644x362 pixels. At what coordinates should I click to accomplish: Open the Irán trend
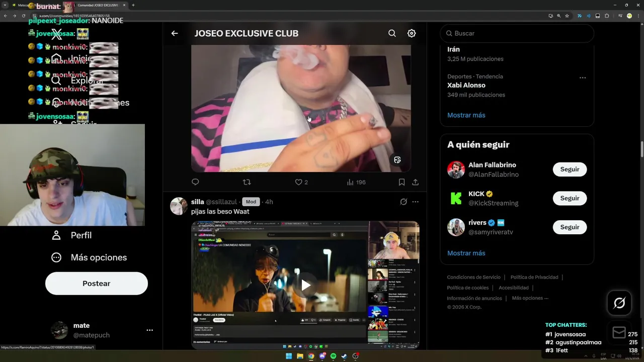(x=453, y=49)
